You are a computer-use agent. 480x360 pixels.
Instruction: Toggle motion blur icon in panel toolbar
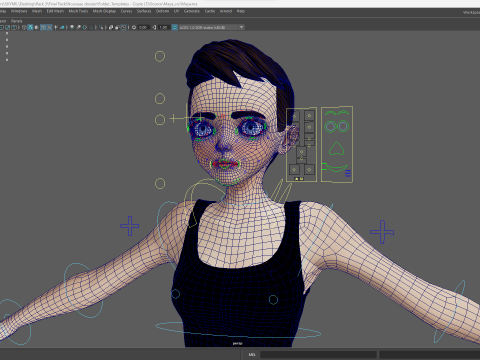tap(78, 27)
